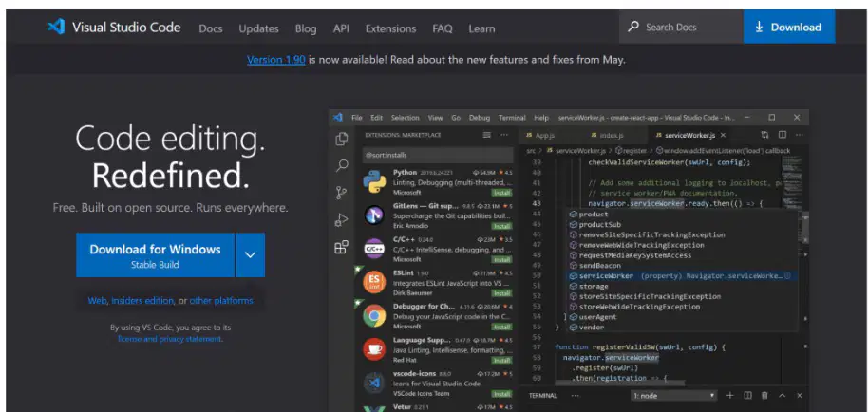
Task: Open the Terminal menu in the editor
Action: [512, 118]
